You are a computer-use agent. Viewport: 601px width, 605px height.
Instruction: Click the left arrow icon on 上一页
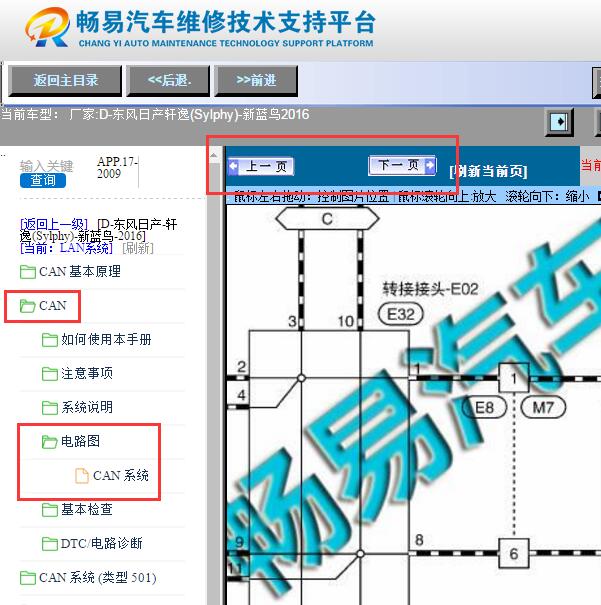point(234,167)
